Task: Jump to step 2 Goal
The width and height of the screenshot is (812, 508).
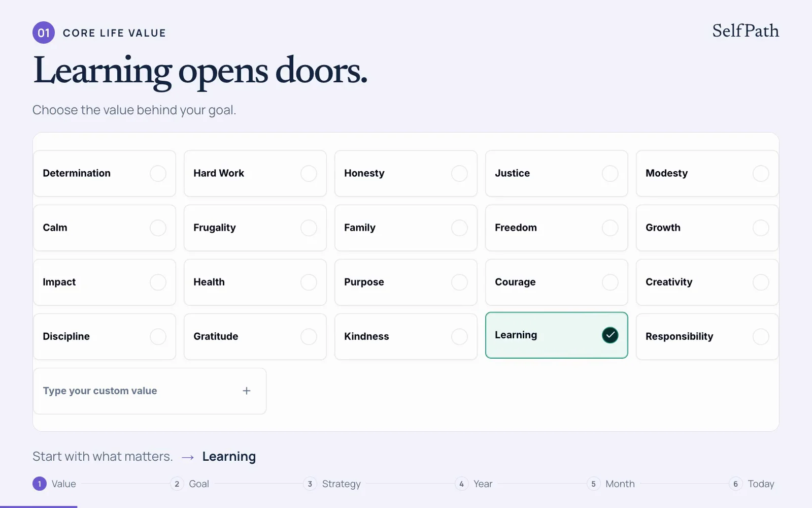Action: [190, 484]
